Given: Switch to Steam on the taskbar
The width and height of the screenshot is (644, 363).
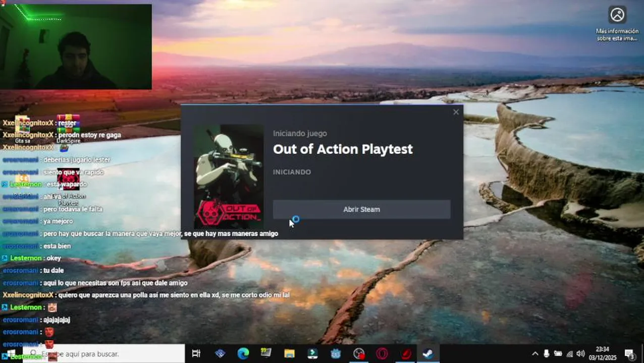Looking at the screenshot, I should [x=428, y=354].
